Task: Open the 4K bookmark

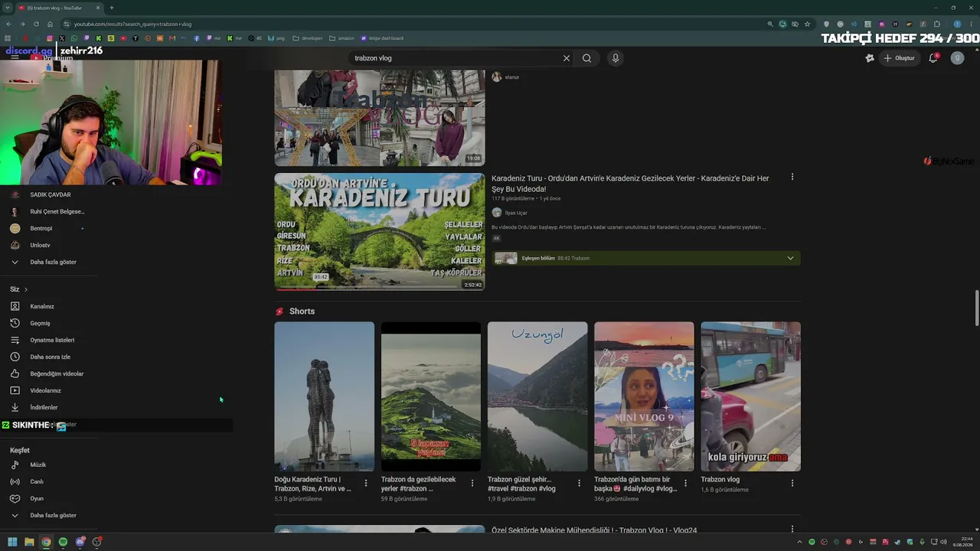Action: click(255, 38)
